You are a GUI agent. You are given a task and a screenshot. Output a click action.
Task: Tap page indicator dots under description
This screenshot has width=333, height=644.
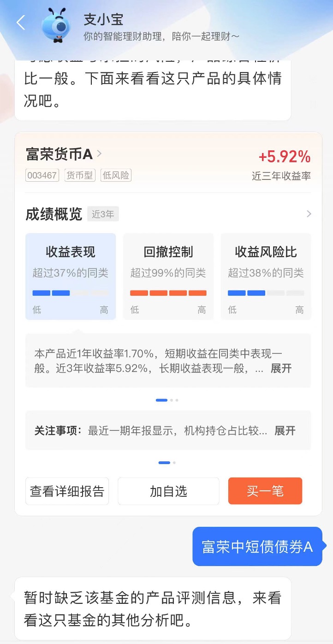(x=167, y=400)
